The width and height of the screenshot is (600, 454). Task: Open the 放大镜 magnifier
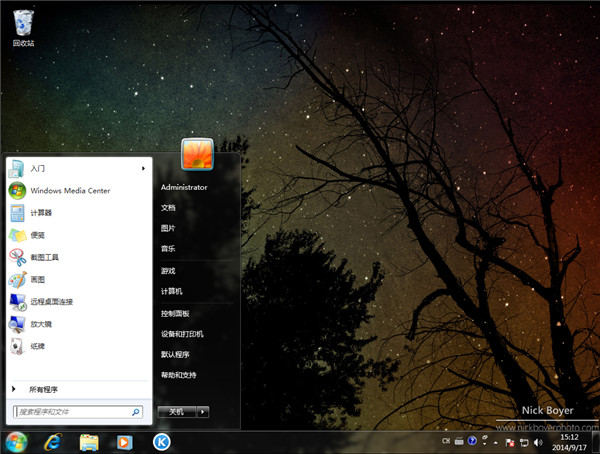pyautogui.click(x=40, y=323)
